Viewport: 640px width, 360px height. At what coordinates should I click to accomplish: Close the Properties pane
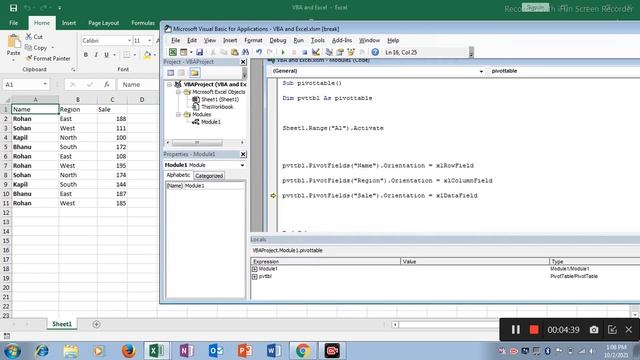[243, 154]
